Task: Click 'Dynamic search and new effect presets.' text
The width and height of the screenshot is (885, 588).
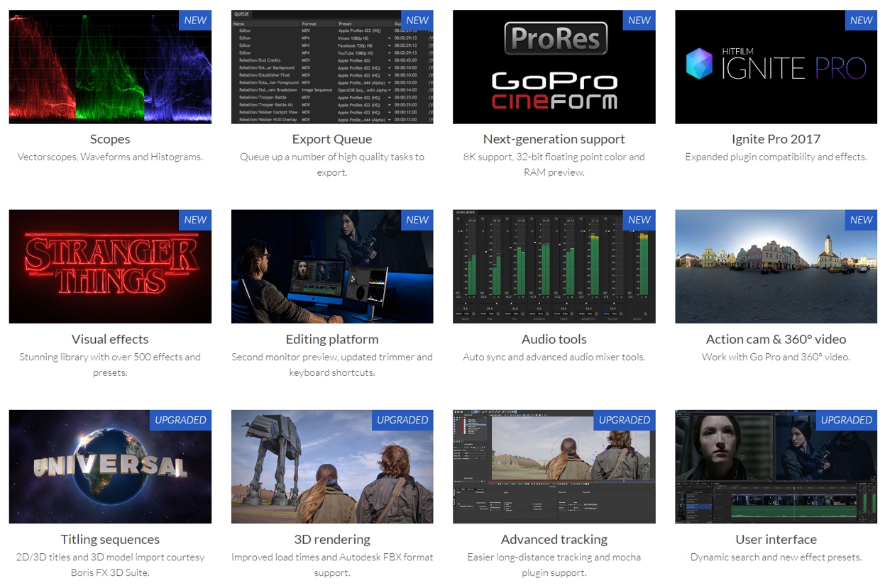Action: (x=776, y=557)
